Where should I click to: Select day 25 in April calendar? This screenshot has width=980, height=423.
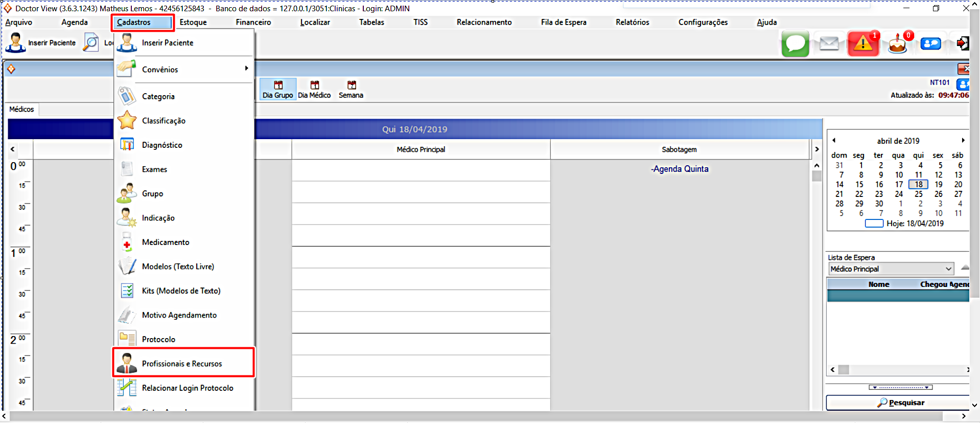point(919,194)
